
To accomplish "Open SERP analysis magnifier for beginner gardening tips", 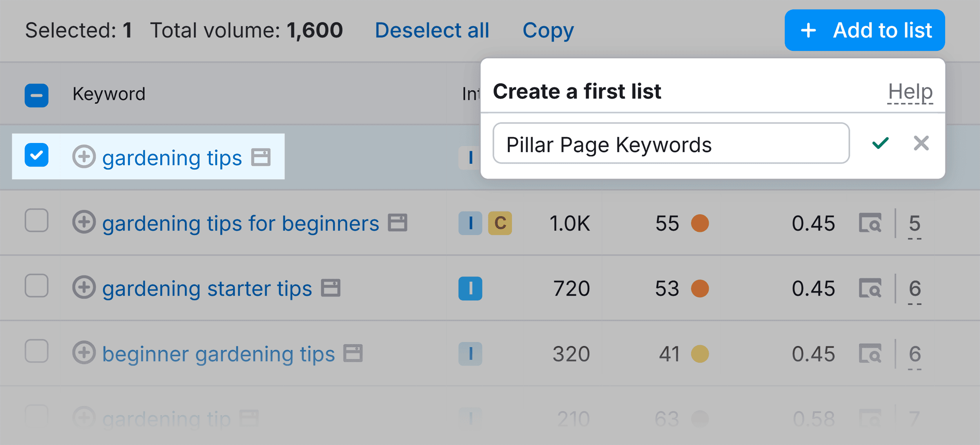I will [871, 353].
